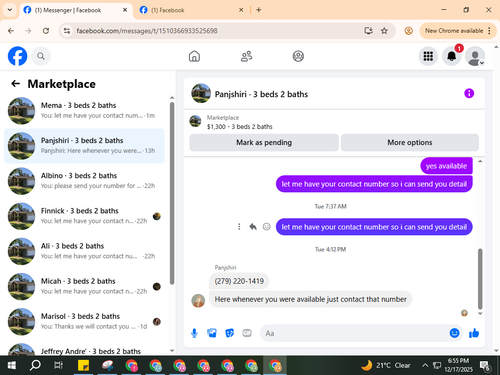Open the Facebook search magnifier

point(41,56)
